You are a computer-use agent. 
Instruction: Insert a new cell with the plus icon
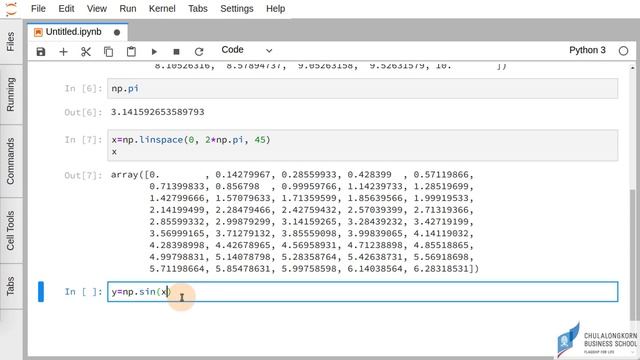tap(63, 52)
